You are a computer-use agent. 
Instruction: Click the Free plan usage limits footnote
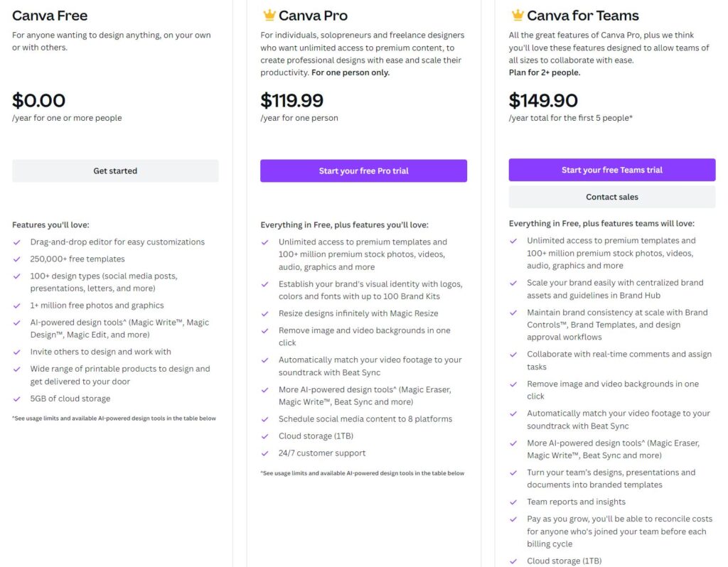114,418
